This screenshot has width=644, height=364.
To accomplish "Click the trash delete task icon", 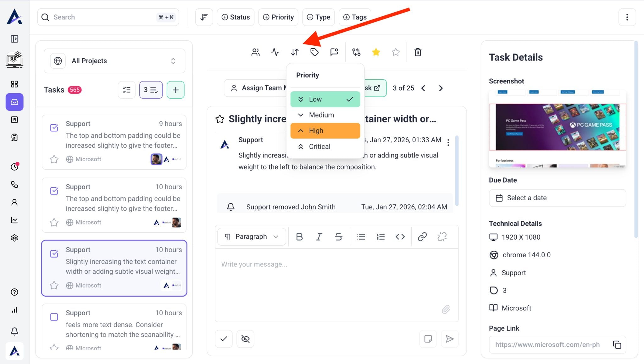I will pos(418,52).
